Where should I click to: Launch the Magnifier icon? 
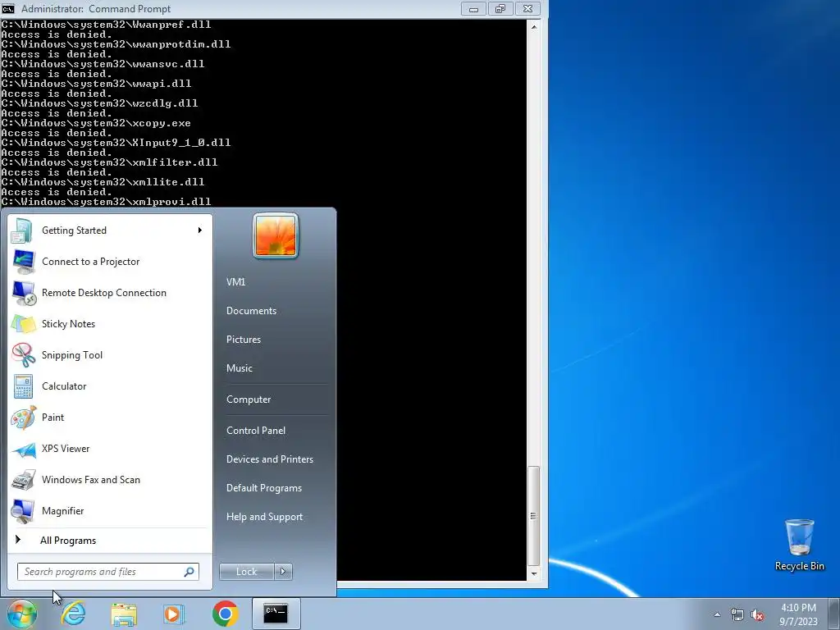(23, 511)
